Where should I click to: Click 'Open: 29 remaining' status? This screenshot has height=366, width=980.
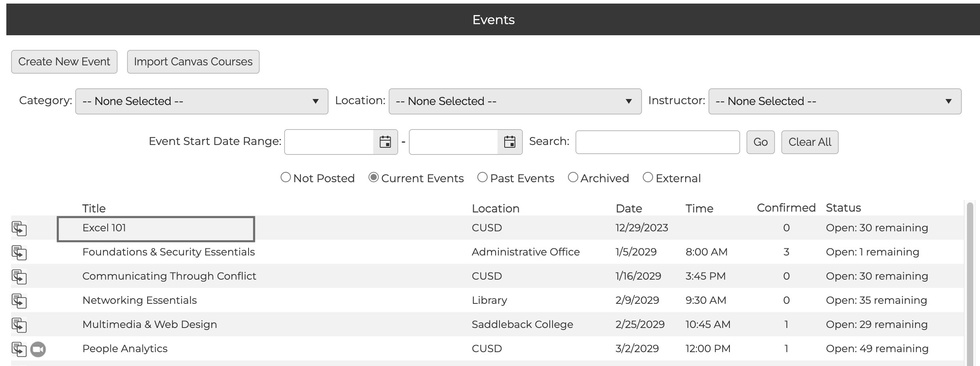click(x=877, y=324)
